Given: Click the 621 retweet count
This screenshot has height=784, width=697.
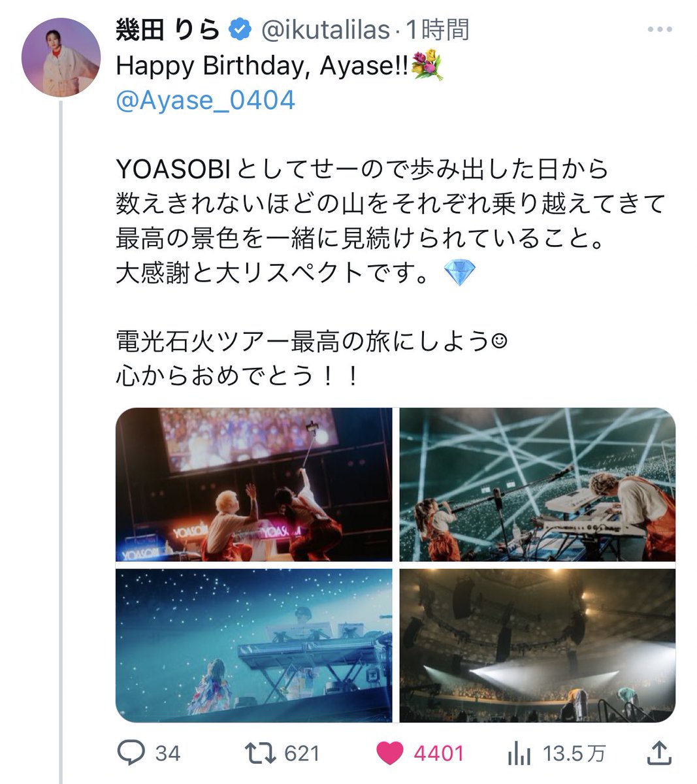Looking at the screenshot, I should point(302,754).
